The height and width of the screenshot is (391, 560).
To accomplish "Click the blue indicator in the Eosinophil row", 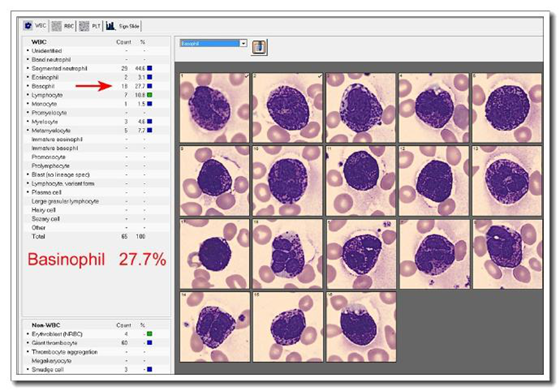I will 150,77.
